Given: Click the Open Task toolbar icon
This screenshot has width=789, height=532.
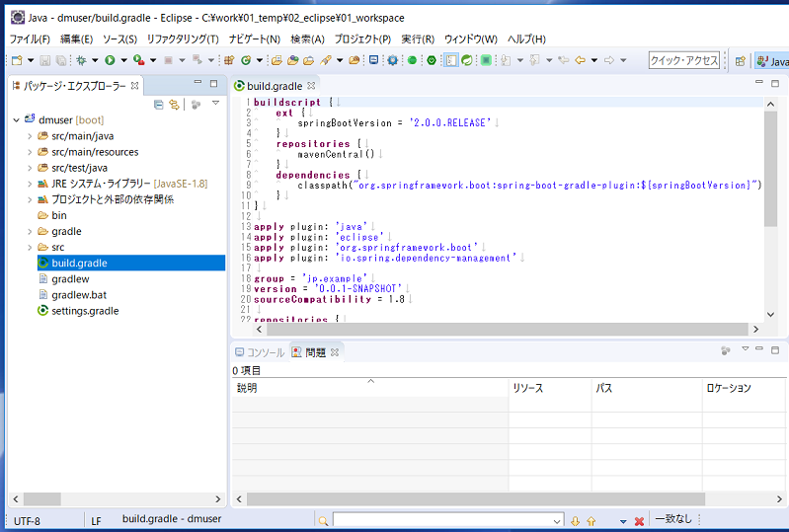Looking at the screenshot, I should point(308,60).
